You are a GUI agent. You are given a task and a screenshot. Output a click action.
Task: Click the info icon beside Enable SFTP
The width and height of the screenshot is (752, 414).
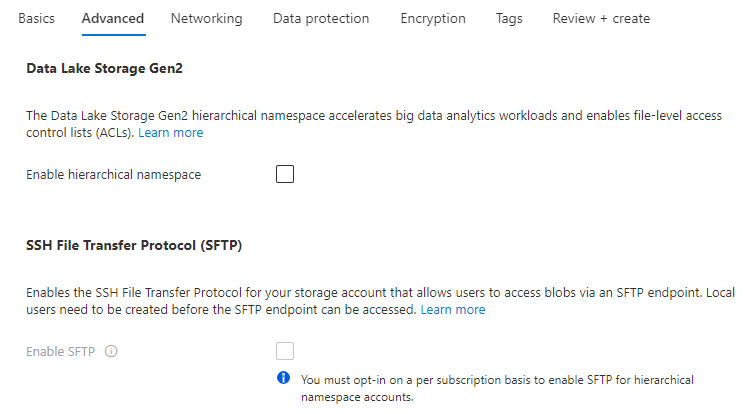pyautogui.click(x=111, y=351)
